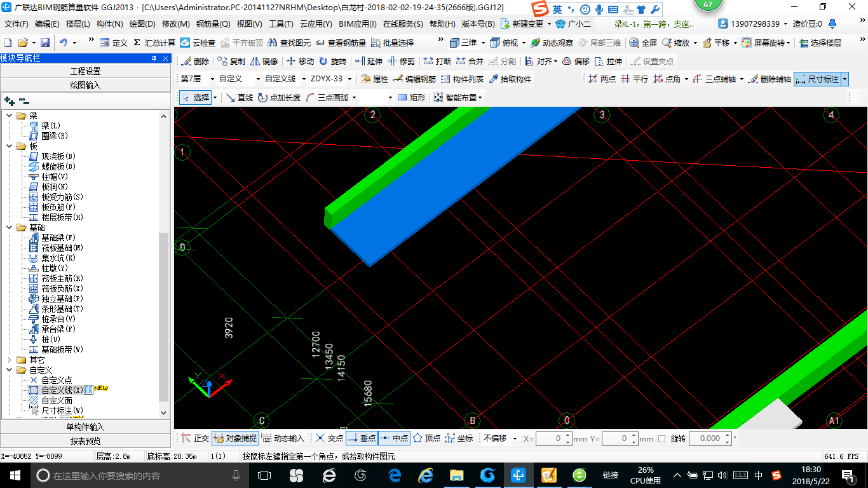Click the Windows Start button

tap(15, 475)
